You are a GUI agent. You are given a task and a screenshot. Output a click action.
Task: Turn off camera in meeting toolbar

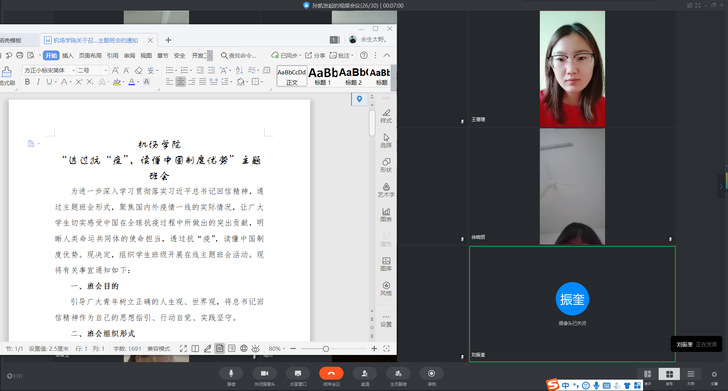[x=264, y=373]
